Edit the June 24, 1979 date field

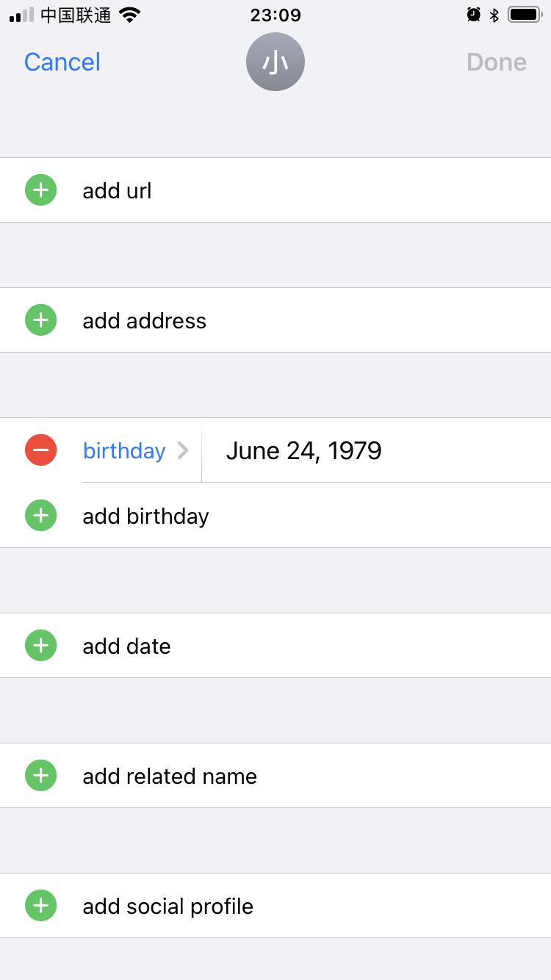[303, 450]
